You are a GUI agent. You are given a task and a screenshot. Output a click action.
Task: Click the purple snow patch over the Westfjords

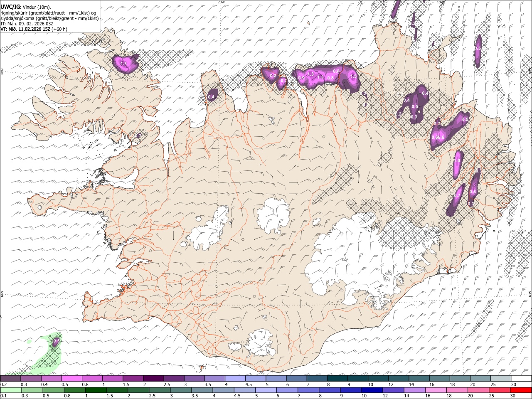pos(125,64)
